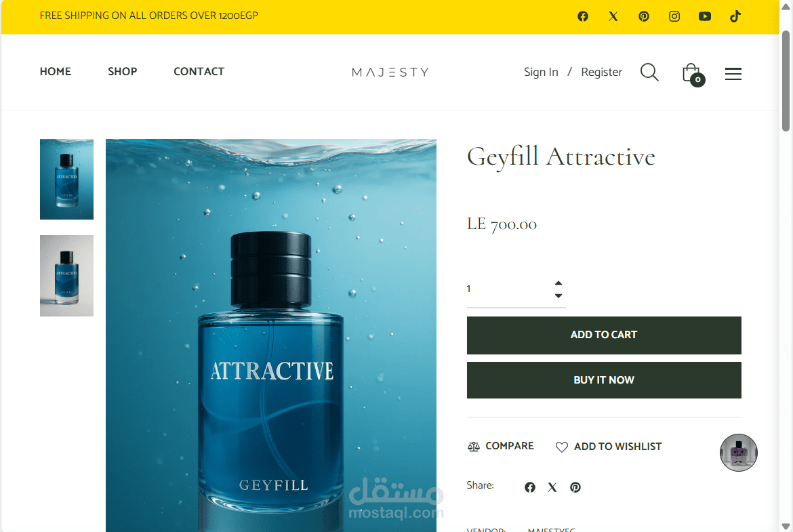Image resolution: width=793 pixels, height=532 pixels.
Task: Add product to wishlist via heart
Action: coord(609,447)
